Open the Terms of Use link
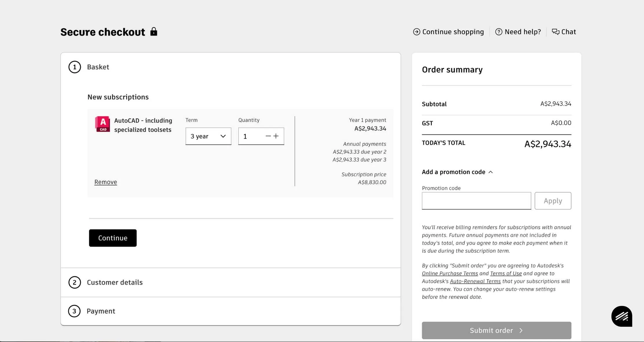 click(506, 273)
